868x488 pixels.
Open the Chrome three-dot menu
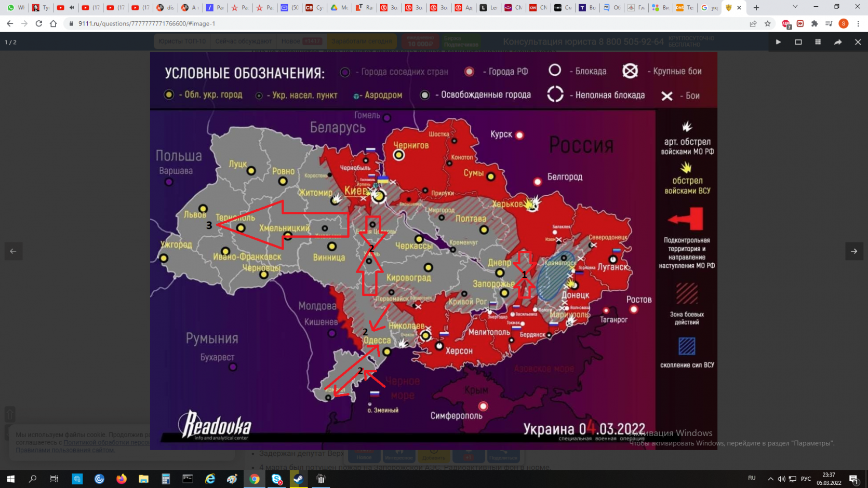858,24
